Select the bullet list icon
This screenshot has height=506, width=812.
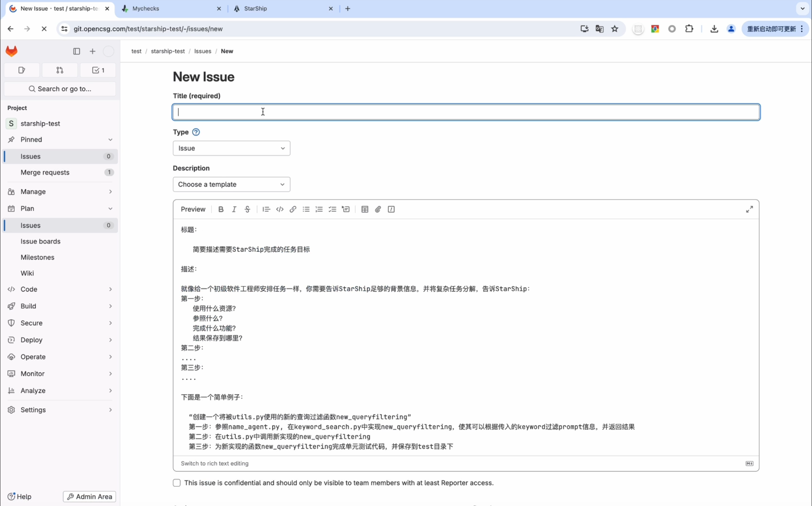[306, 209]
